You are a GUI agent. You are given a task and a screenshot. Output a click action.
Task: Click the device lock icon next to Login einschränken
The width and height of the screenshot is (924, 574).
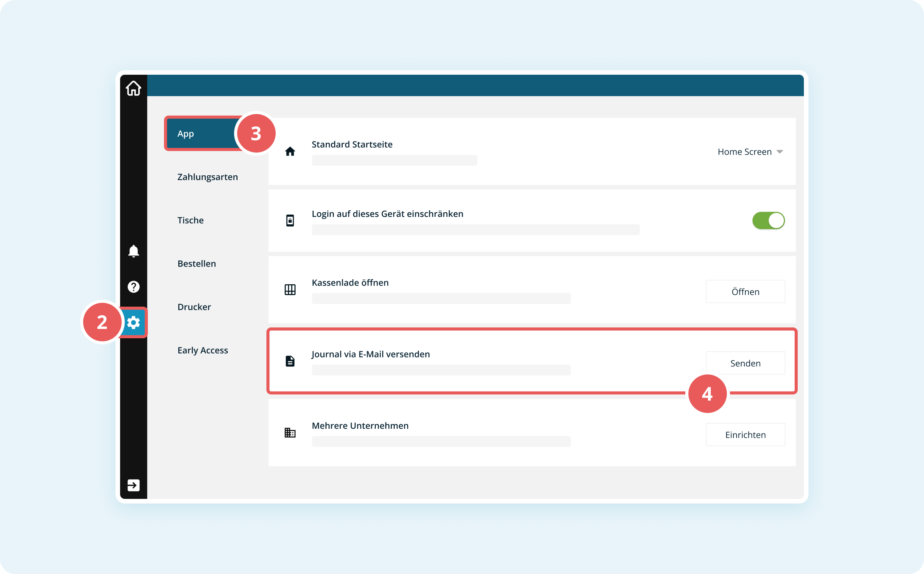[x=290, y=220]
